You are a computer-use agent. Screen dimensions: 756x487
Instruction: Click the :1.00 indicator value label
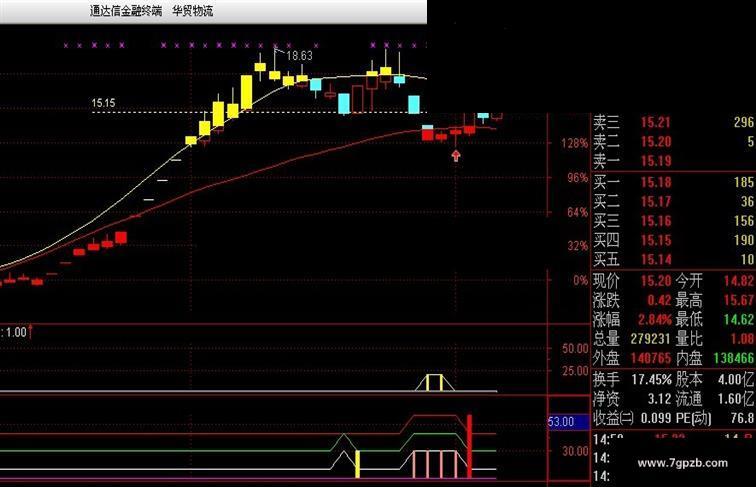(14, 332)
